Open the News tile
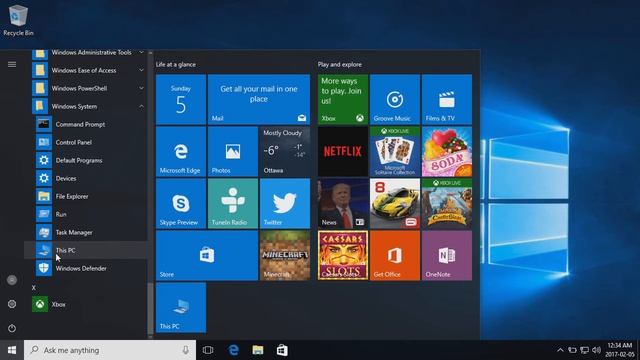 [343, 203]
